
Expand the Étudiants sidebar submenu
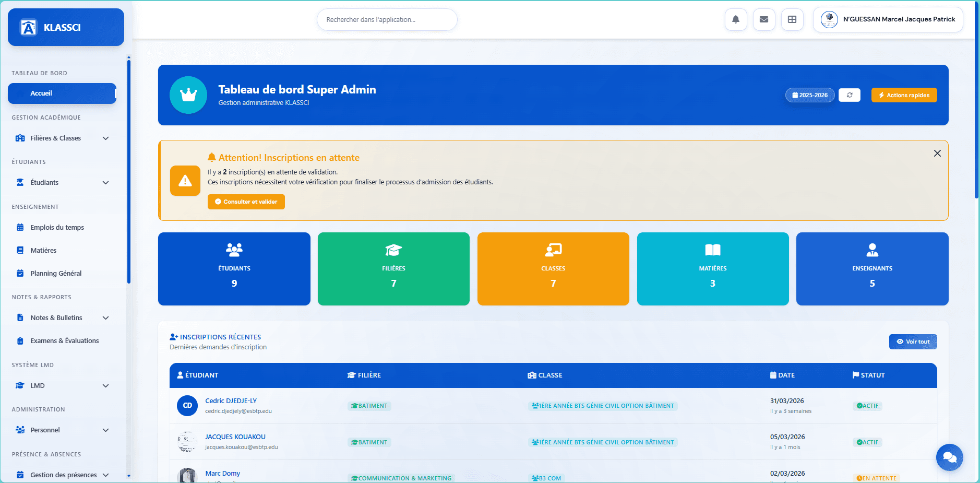click(x=63, y=183)
